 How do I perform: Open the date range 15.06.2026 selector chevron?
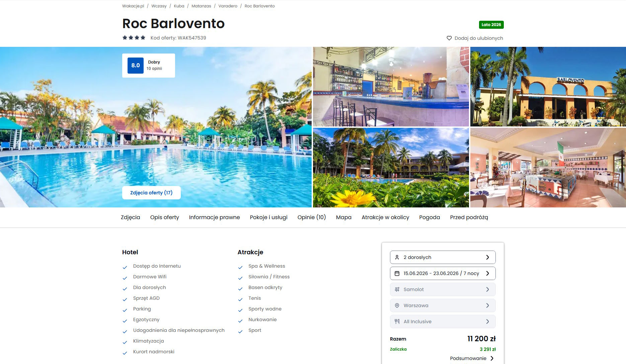pyautogui.click(x=488, y=273)
